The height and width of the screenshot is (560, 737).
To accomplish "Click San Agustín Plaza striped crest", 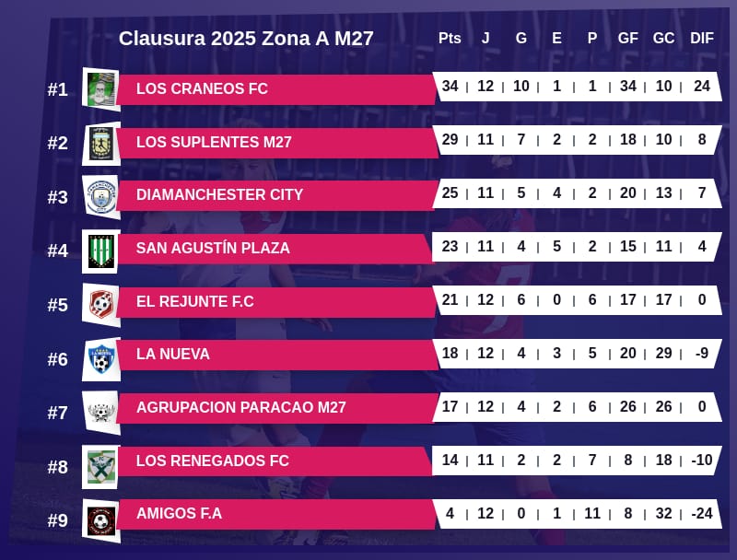I will coord(101,250).
